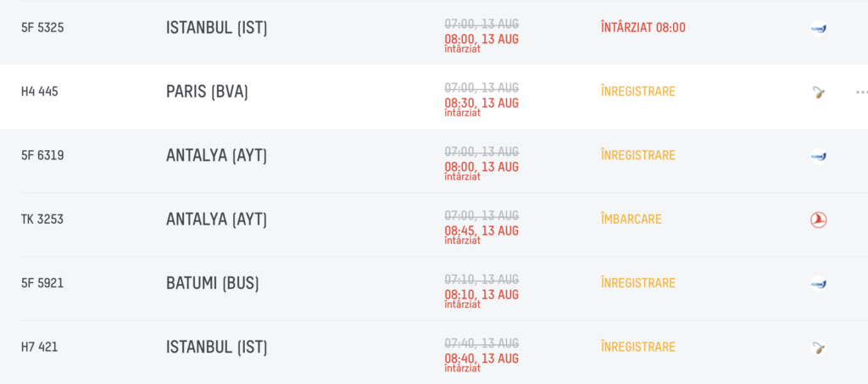Click the airline logo for flight H4 445

click(818, 92)
